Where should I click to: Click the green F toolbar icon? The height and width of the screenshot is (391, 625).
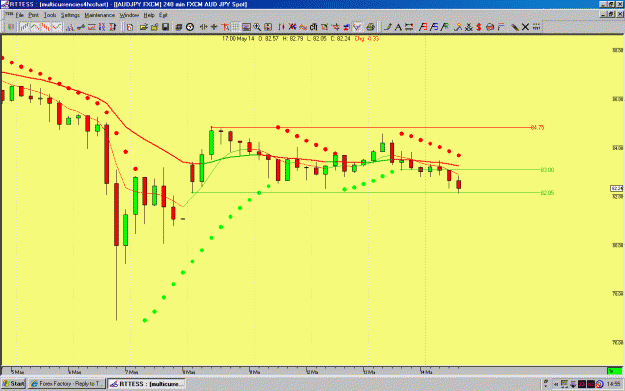(x=445, y=27)
